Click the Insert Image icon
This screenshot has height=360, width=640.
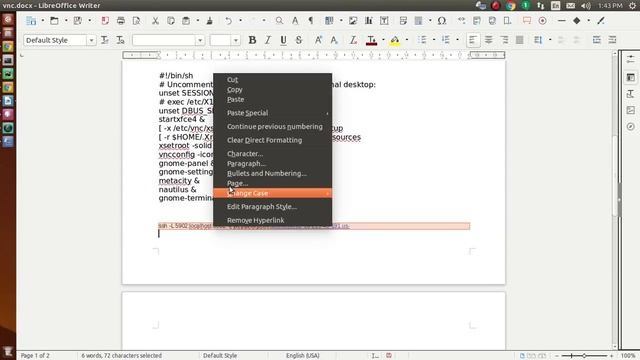tap(353, 20)
